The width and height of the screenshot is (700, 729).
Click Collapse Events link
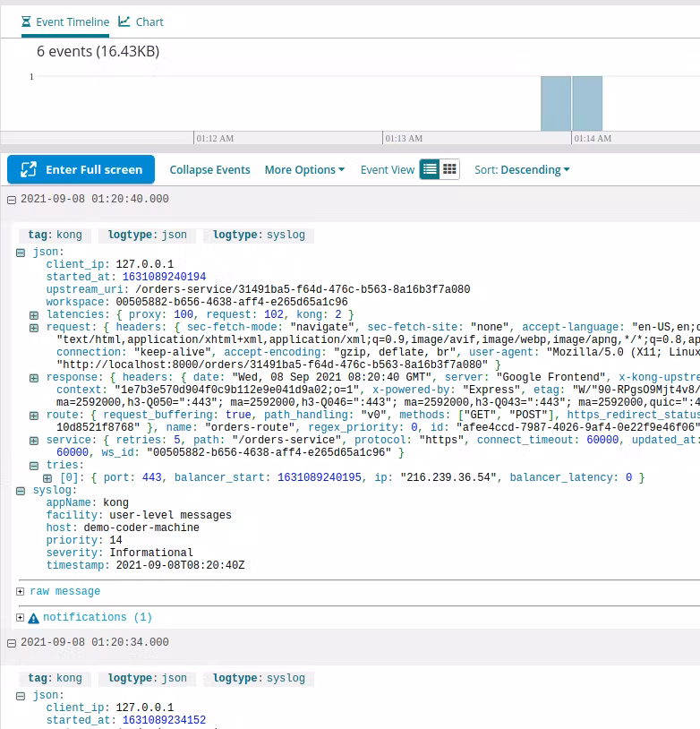tap(209, 169)
